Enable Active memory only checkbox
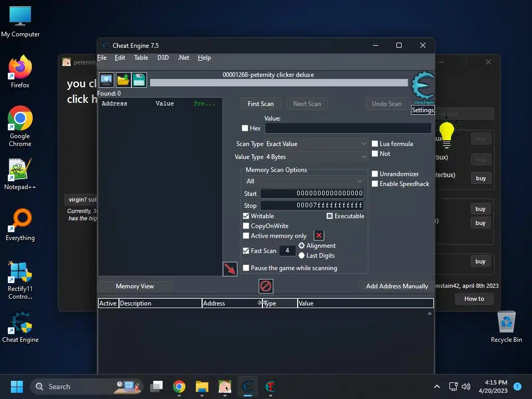 pyautogui.click(x=246, y=236)
